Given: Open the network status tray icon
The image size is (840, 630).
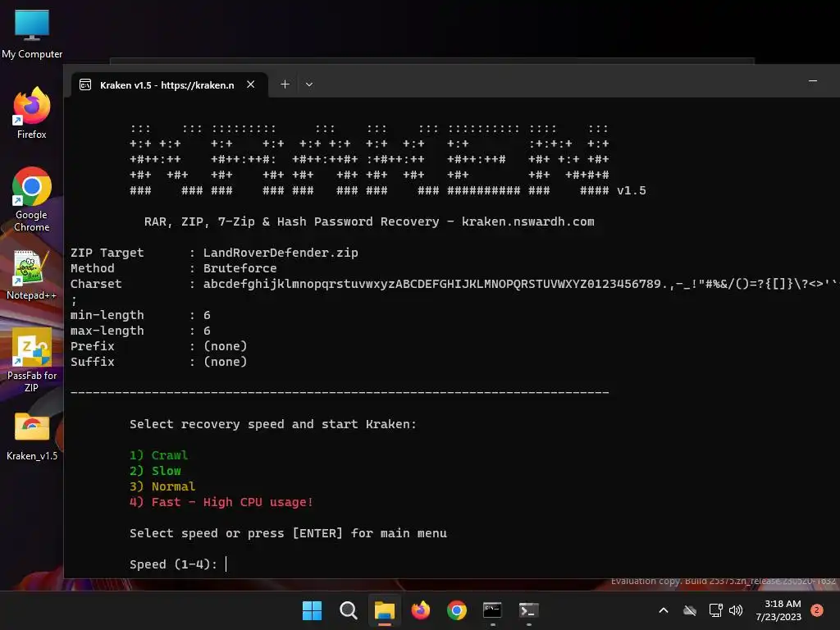Looking at the screenshot, I should coord(715,610).
